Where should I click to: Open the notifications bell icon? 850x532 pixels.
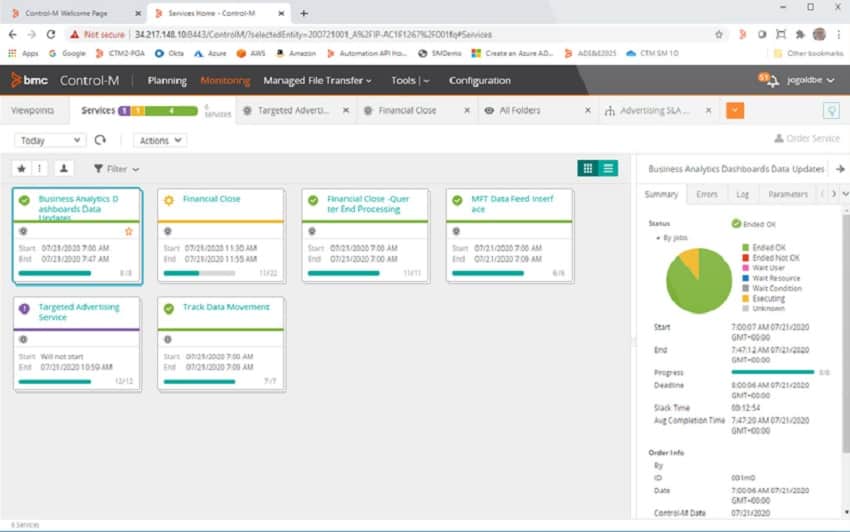pyautogui.click(x=773, y=81)
